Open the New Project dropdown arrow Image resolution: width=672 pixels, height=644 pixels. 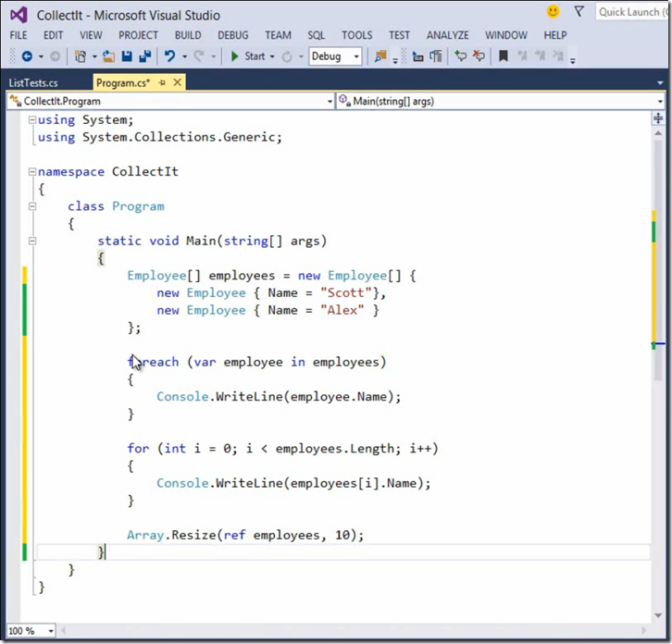[94, 56]
